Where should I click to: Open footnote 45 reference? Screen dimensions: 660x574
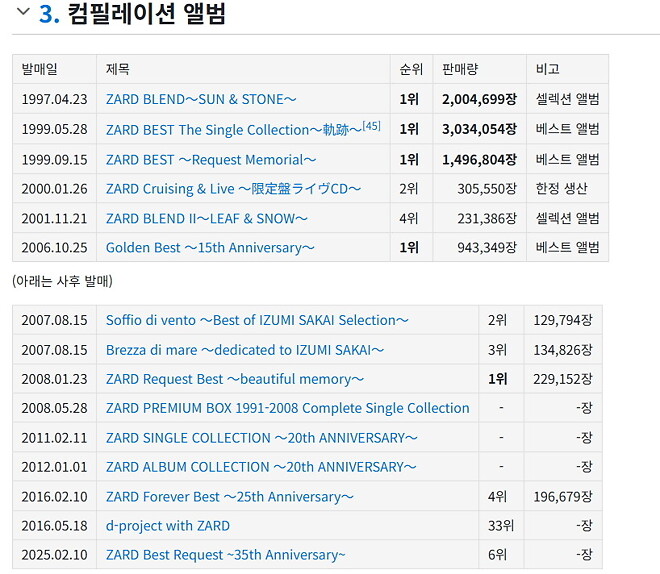pyautogui.click(x=371, y=126)
